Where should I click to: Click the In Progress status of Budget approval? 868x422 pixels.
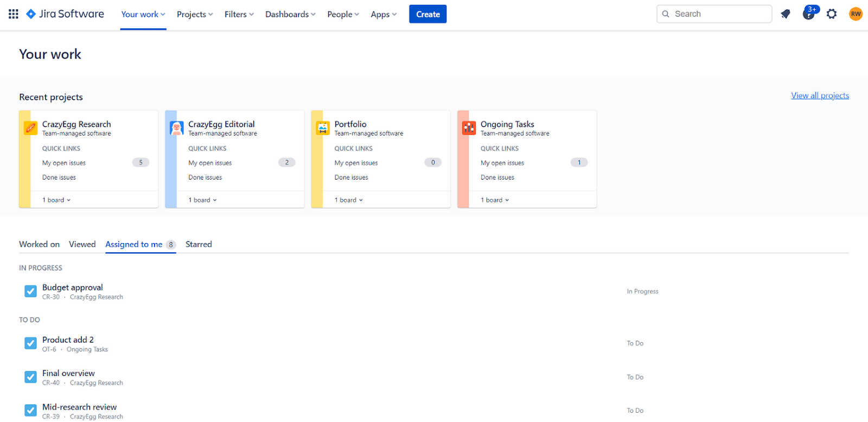tap(642, 291)
